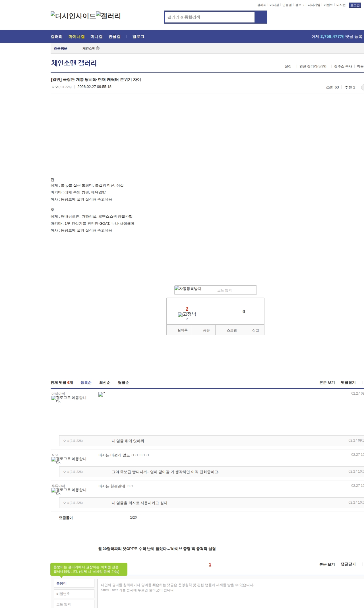Click 댓글돌이 below the comments
Image resolution: width=364 pixels, height=608 pixels.
(x=66, y=518)
